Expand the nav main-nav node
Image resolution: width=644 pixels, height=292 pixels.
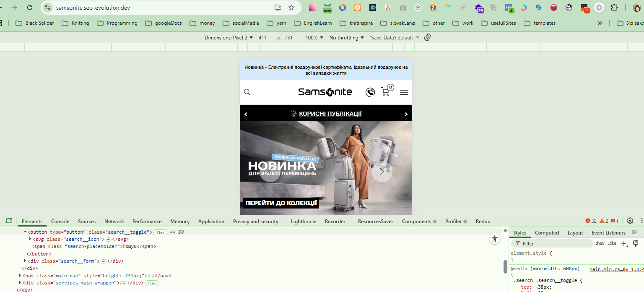point(20,276)
